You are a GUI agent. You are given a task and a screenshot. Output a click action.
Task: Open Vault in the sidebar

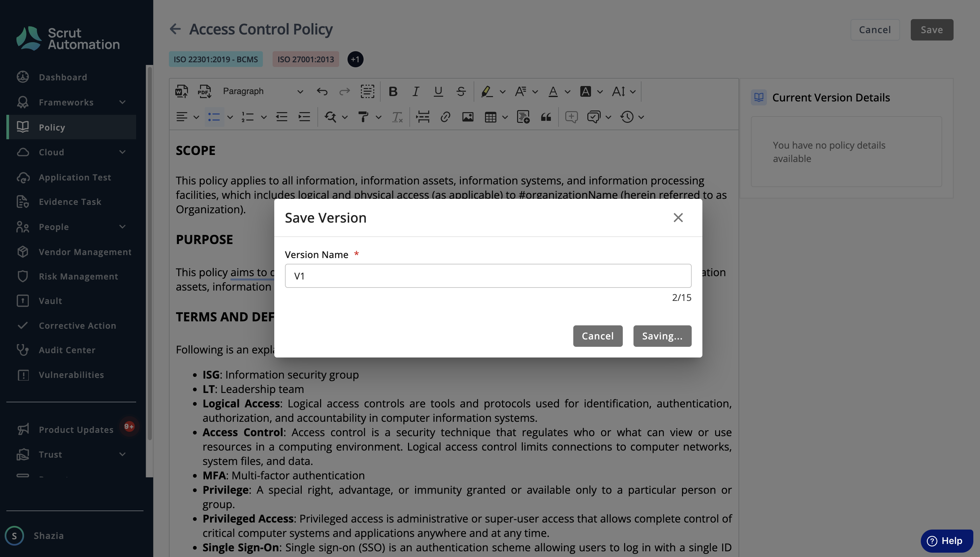point(71,301)
